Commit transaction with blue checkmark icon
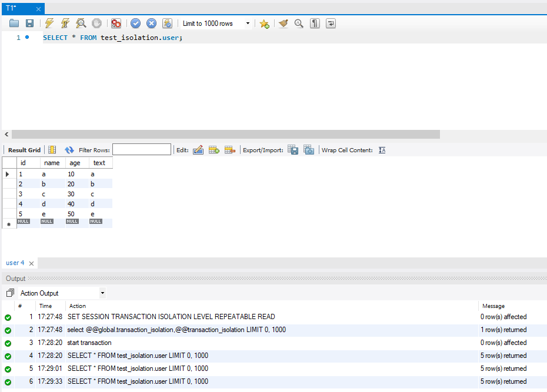Image resolution: width=547 pixels, height=392 pixels. (x=135, y=24)
